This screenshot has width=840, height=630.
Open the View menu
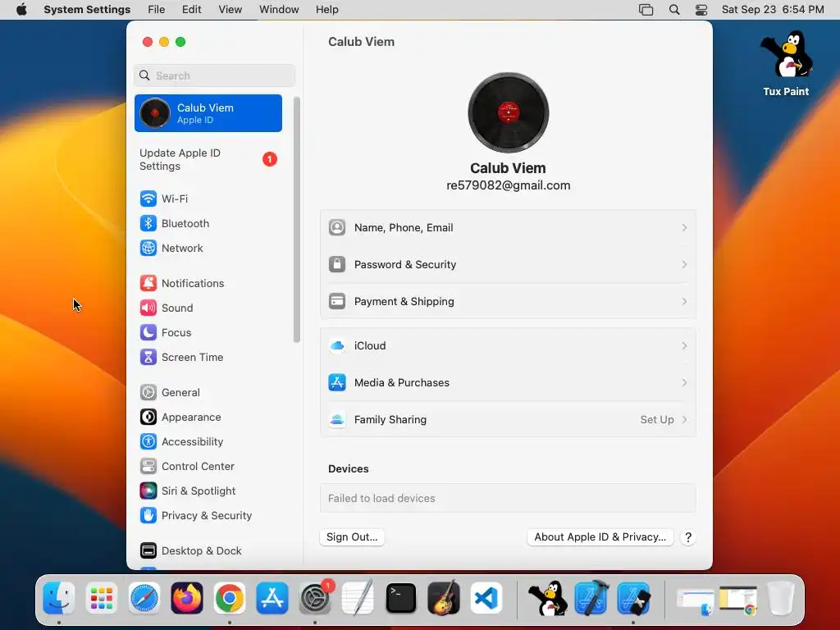pos(231,10)
